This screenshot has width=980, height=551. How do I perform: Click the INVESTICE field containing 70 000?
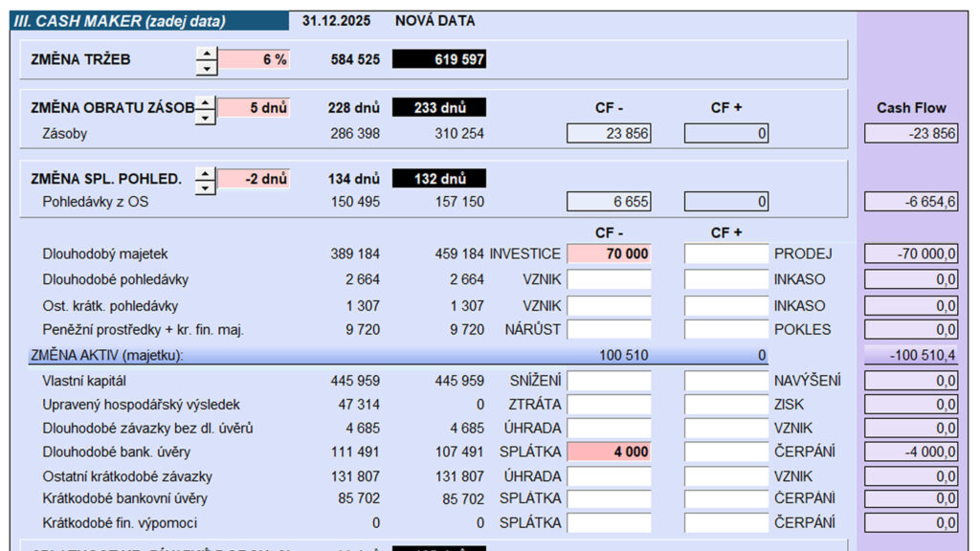click(609, 254)
